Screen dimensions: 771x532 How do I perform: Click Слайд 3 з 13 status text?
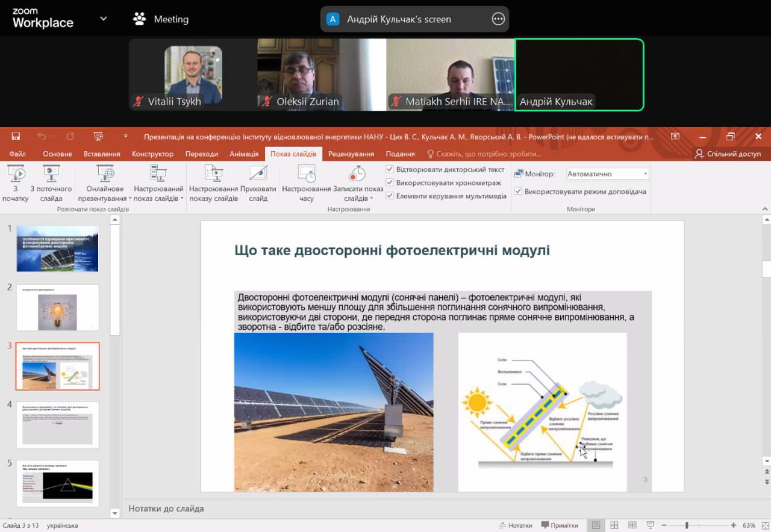tap(20, 525)
